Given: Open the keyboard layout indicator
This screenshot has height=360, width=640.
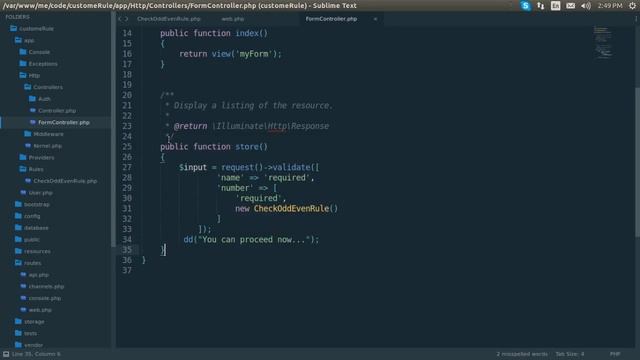Looking at the screenshot, I should click(556, 6).
